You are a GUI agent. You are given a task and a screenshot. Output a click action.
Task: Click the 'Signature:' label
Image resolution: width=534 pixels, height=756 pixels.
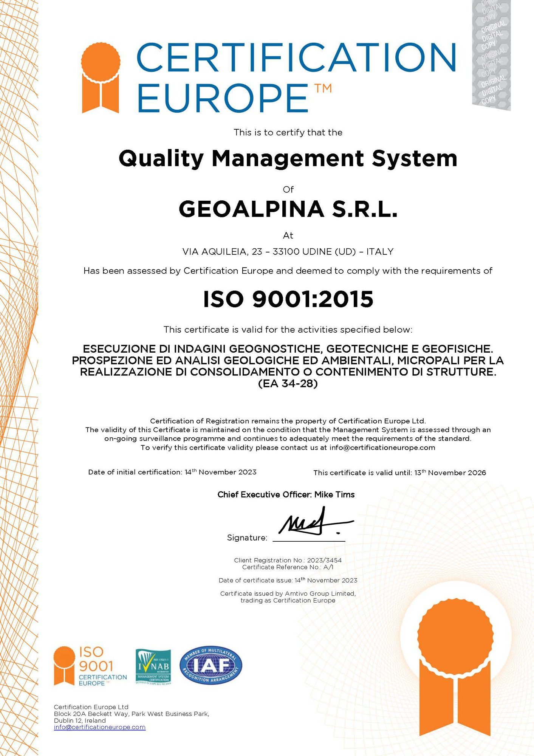pyautogui.click(x=247, y=538)
